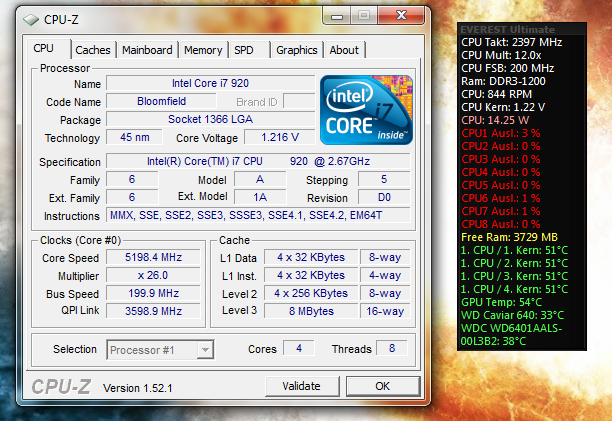612x421 pixels.
Task: Click the Level 3 16-way value
Action: (x=385, y=311)
